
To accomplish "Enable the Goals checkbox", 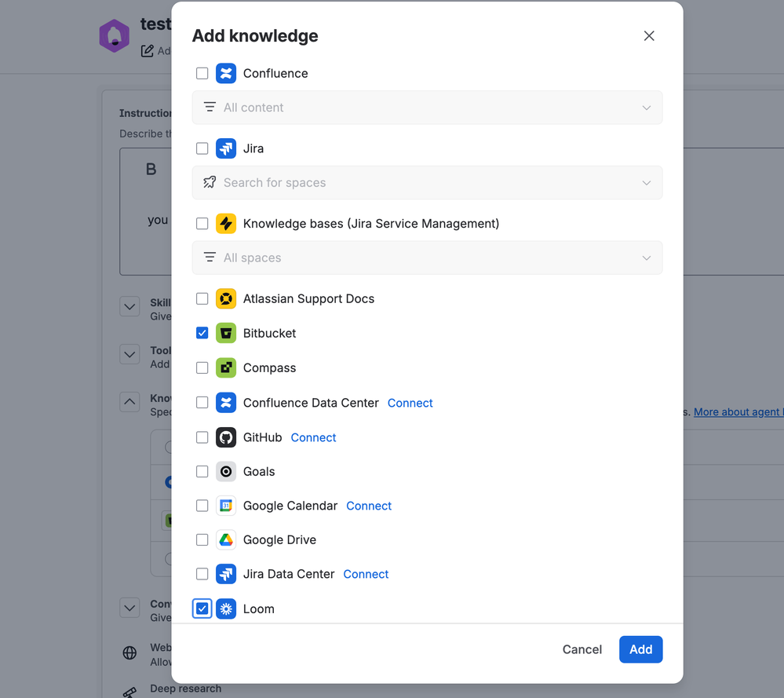I will 202,471.
